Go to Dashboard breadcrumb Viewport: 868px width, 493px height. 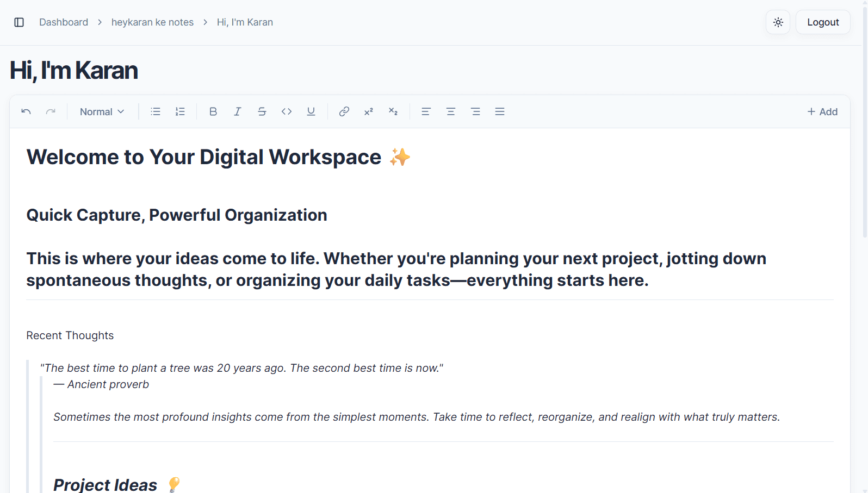64,22
